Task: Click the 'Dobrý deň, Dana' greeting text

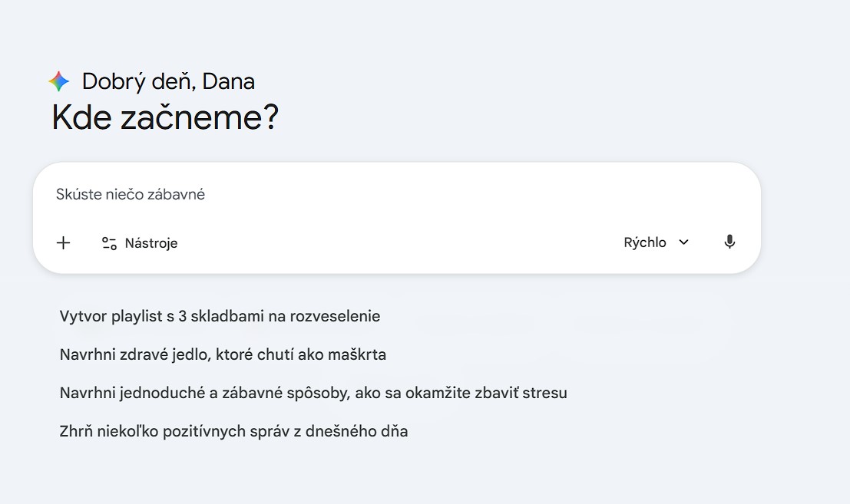Action: [x=168, y=81]
